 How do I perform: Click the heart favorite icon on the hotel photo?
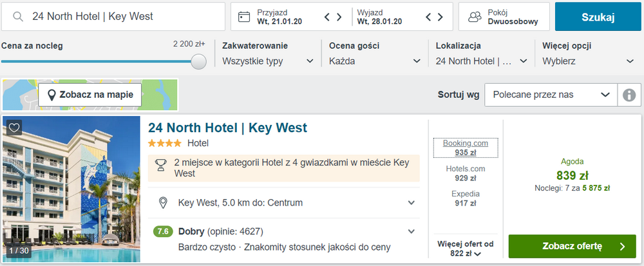coord(14,128)
